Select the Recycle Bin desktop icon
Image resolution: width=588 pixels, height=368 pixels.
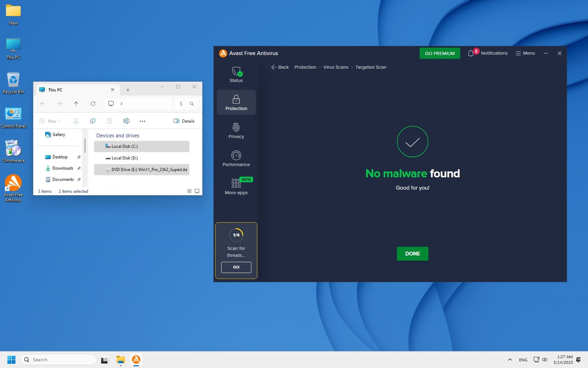pyautogui.click(x=13, y=83)
